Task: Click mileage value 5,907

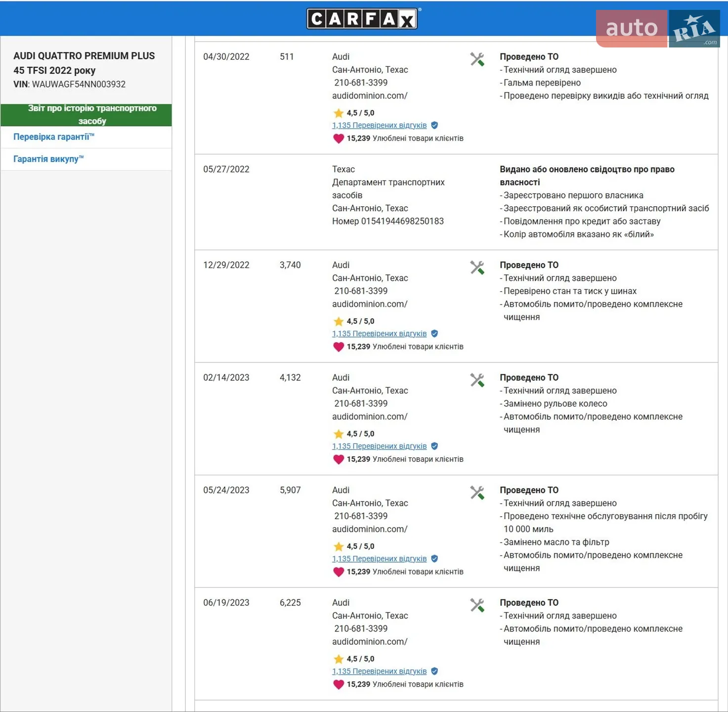Action: tap(290, 490)
